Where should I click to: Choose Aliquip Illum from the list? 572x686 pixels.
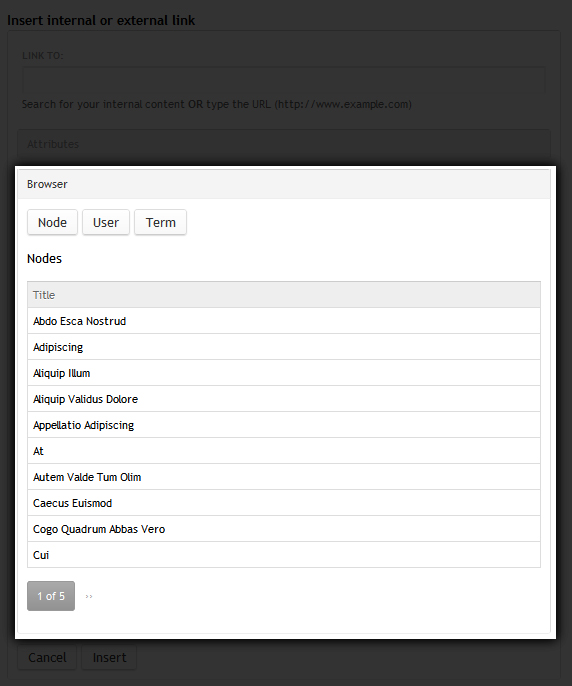(284, 373)
